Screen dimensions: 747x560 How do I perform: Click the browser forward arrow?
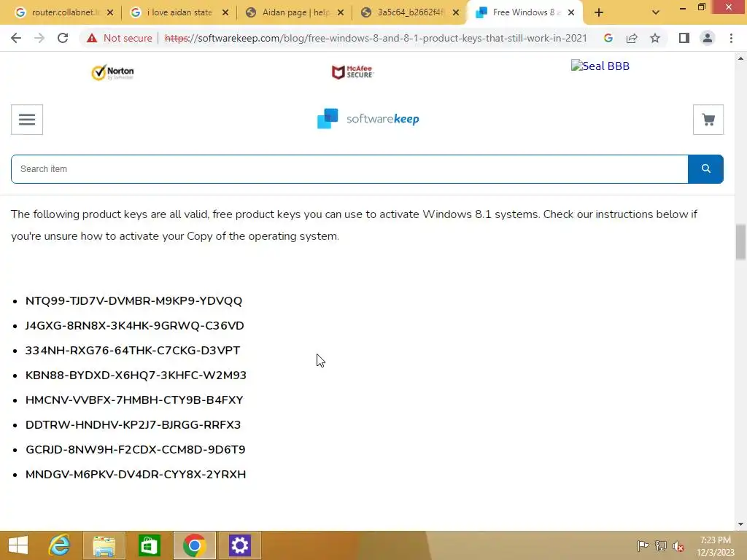(39, 38)
